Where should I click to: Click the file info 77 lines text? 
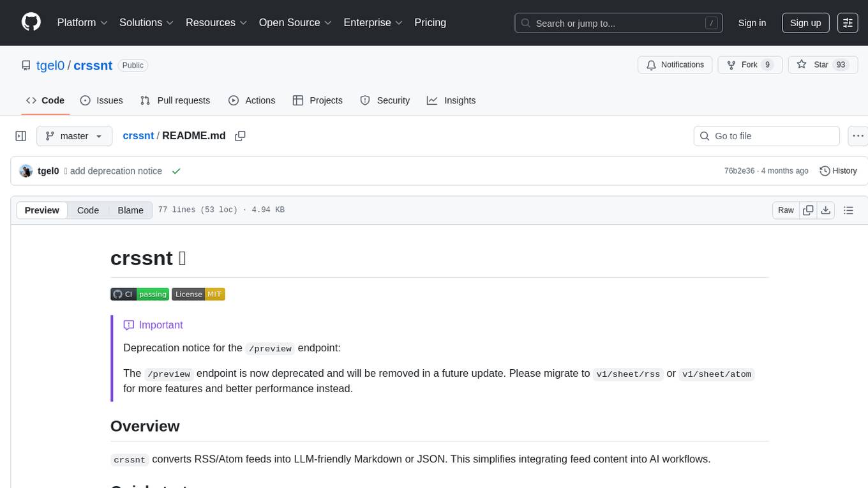coord(221,210)
